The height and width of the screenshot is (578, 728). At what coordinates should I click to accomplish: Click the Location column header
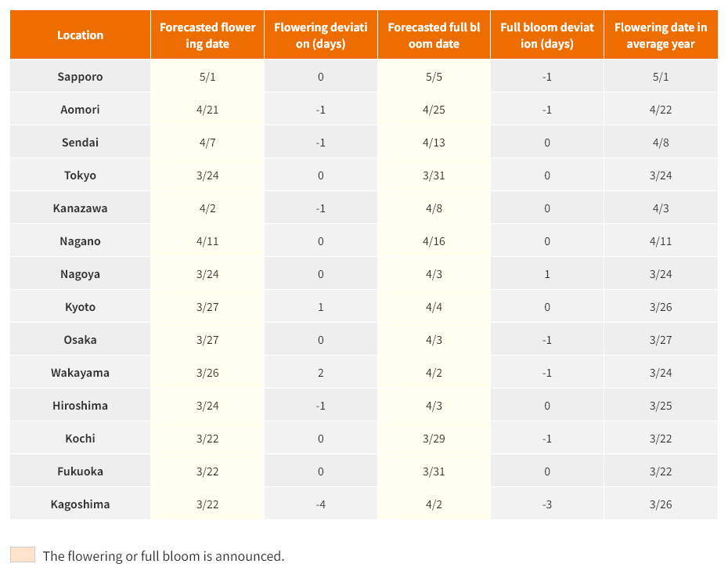pos(80,35)
